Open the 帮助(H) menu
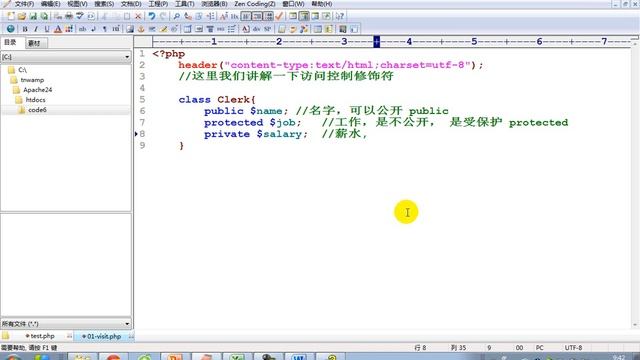The height and width of the screenshot is (360, 640). 322,4
